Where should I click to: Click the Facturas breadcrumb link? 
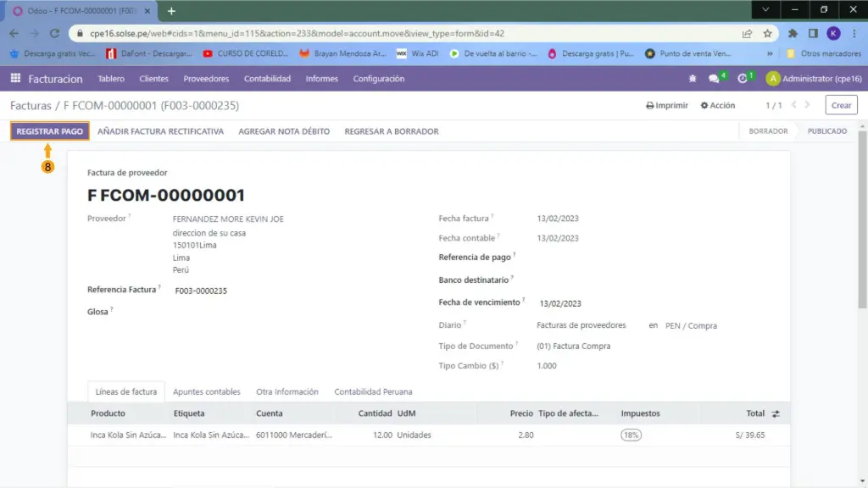[x=30, y=106]
